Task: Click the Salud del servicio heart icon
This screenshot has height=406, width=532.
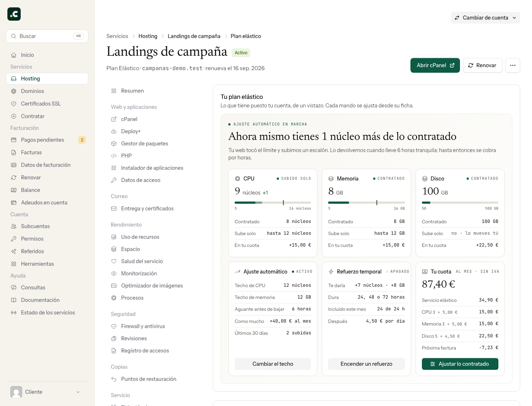Action: point(114,261)
